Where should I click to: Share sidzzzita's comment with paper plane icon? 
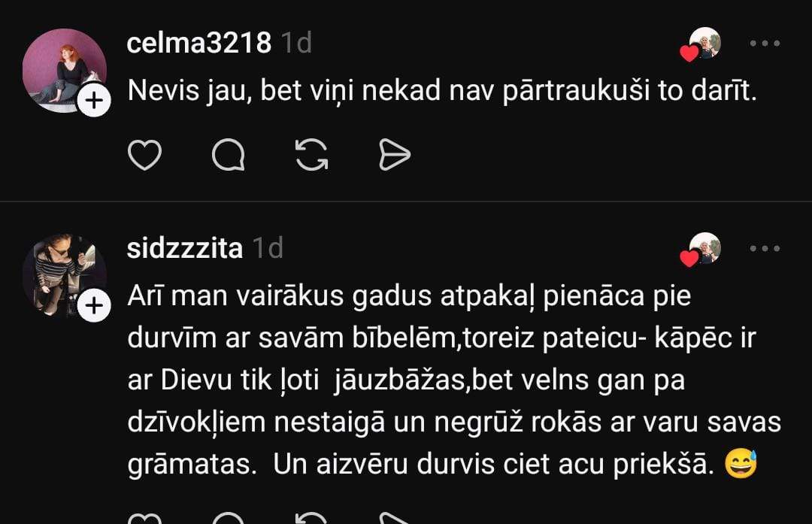point(395,519)
